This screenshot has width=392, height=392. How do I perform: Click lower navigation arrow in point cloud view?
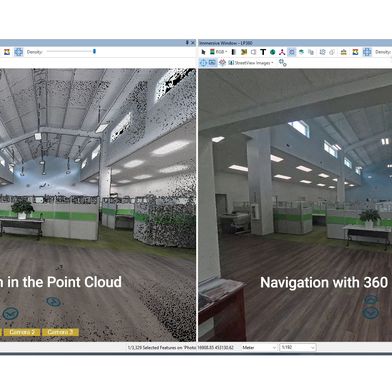(x=11, y=313)
